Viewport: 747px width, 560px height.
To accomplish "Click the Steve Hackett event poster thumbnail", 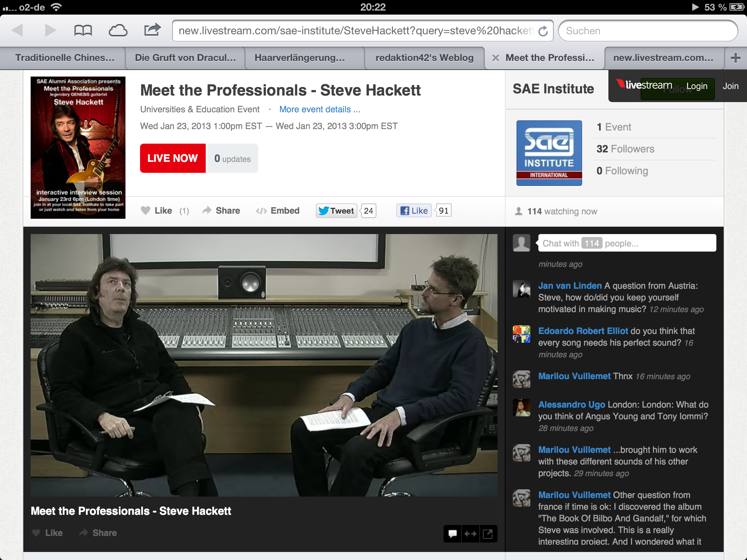I will (78, 148).
